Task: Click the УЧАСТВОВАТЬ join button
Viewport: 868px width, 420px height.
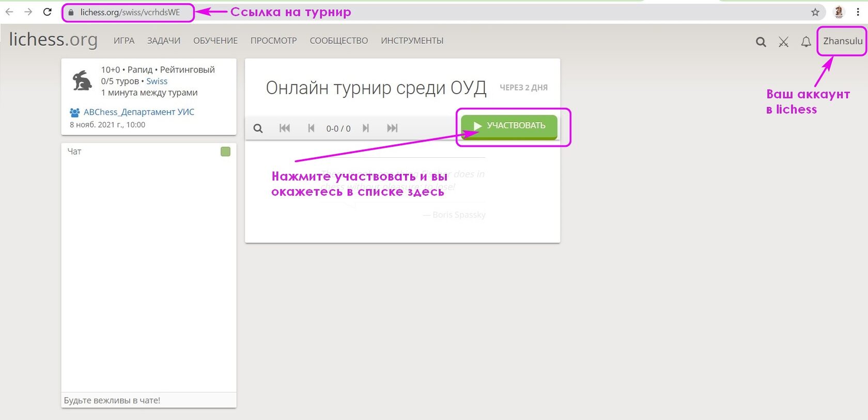Action: 509,126
